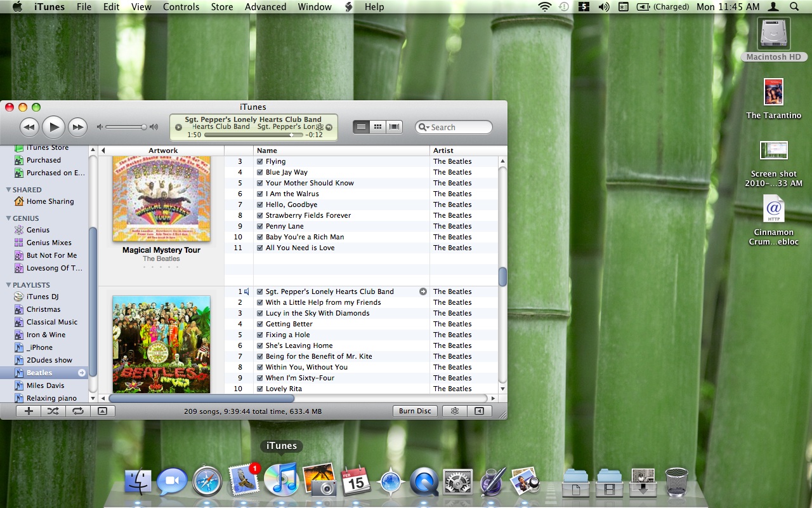Collapse the PLAYLISTS sidebar section
This screenshot has width=812, height=508.
pos(8,285)
